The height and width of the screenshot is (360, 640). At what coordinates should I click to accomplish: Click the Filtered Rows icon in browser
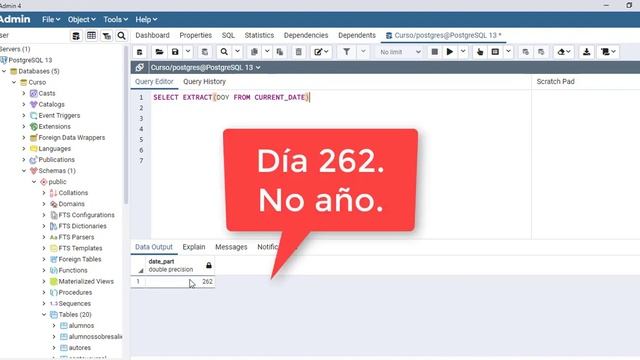coord(107,36)
